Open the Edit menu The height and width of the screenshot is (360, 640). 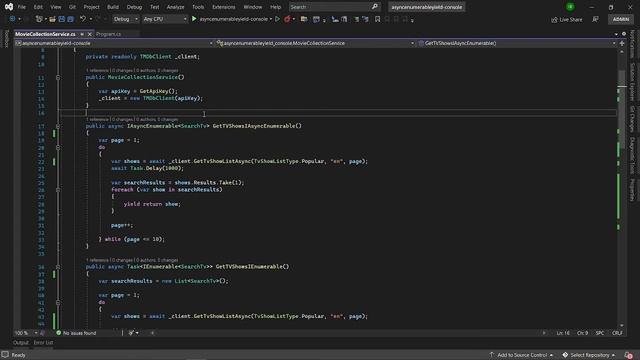[38, 7]
